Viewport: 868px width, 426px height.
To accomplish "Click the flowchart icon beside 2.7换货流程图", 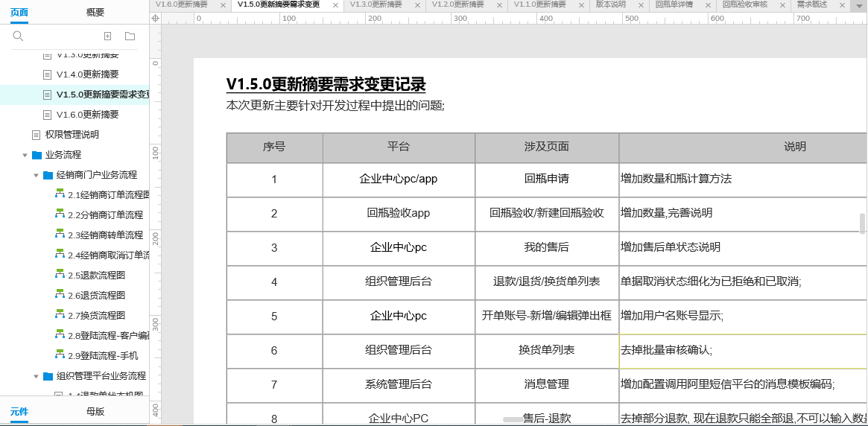I will [60, 315].
